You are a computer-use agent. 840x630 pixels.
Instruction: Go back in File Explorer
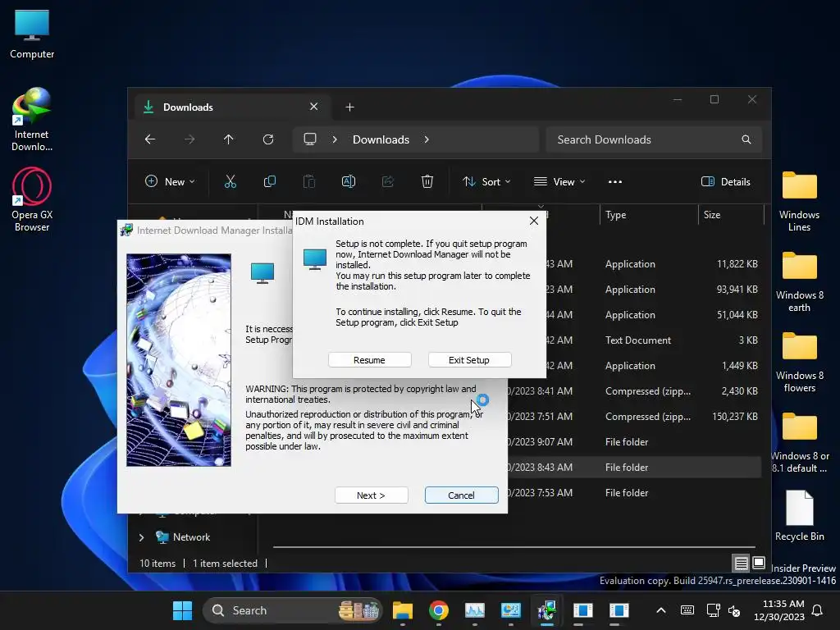tap(150, 139)
